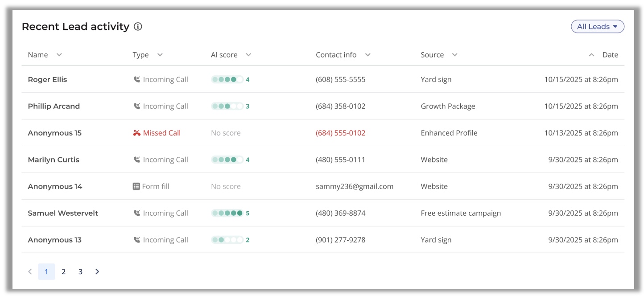Click the previous page left arrow
Image resolution: width=644 pixels, height=296 pixels.
[x=30, y=271]
